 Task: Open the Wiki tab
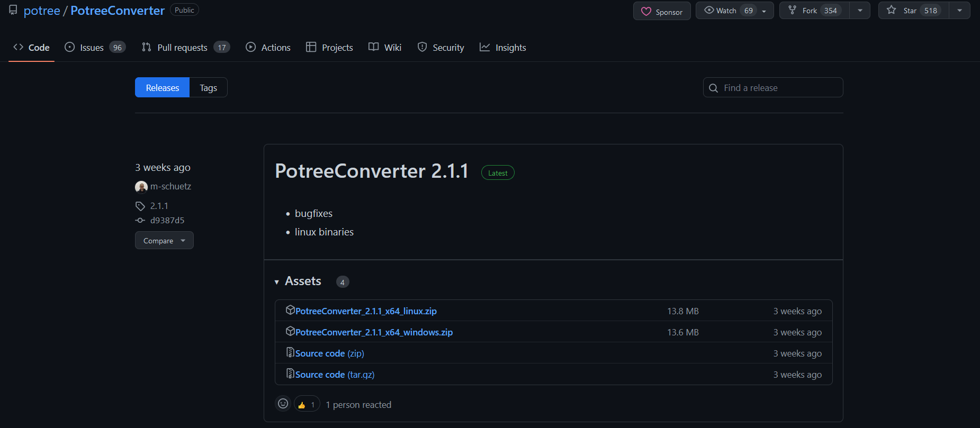pyautogui.click(x=385, y=48)
